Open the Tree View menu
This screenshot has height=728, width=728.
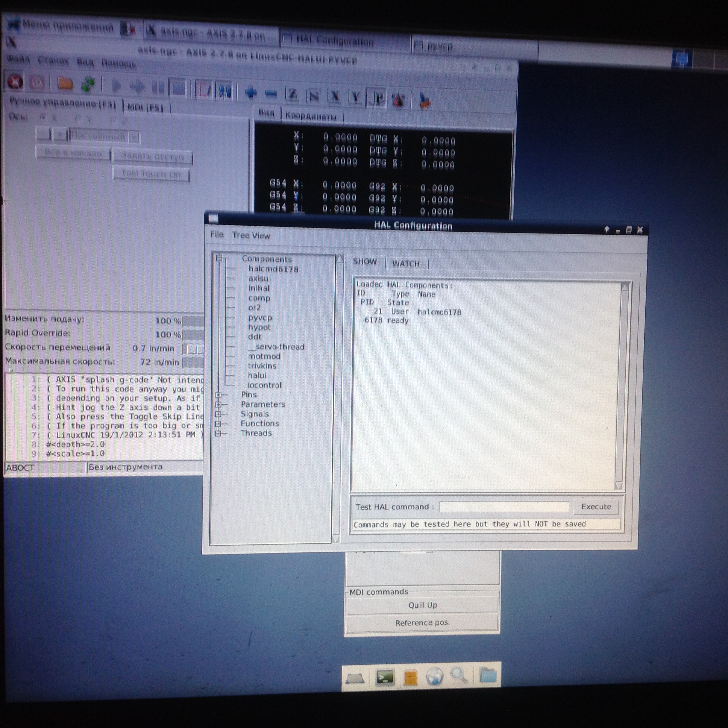coord(251,235)
